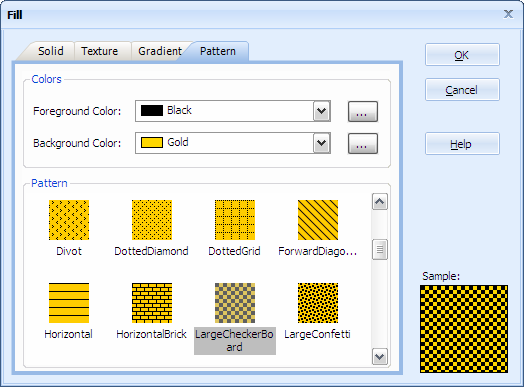
Task: Open more colors for Foreground Color
Action: tap(363, 111)
